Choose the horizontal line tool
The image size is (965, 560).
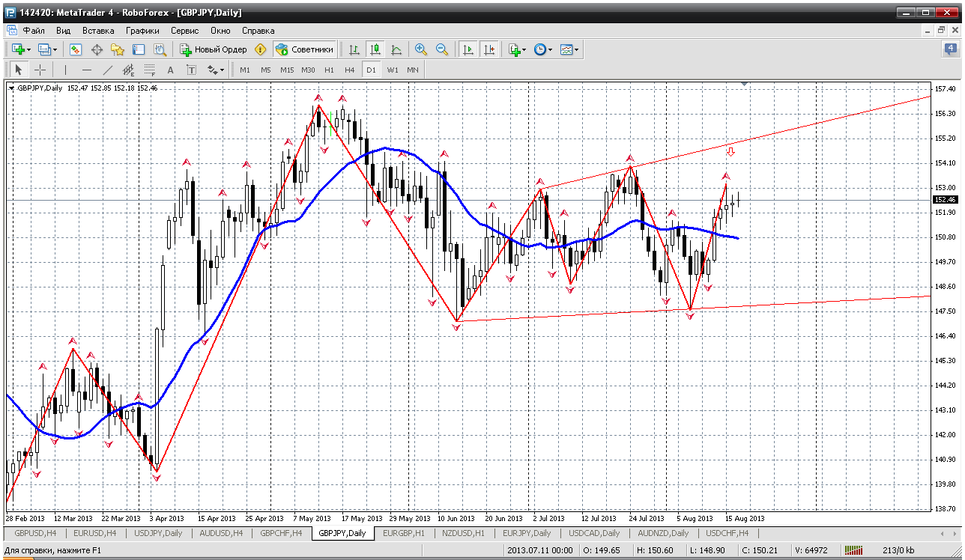[x=86, y=70]
